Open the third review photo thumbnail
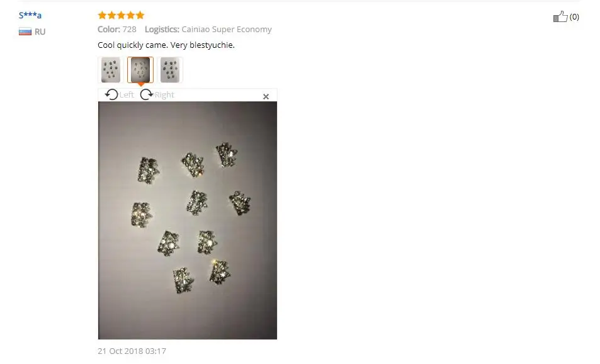 pos(170,70)
